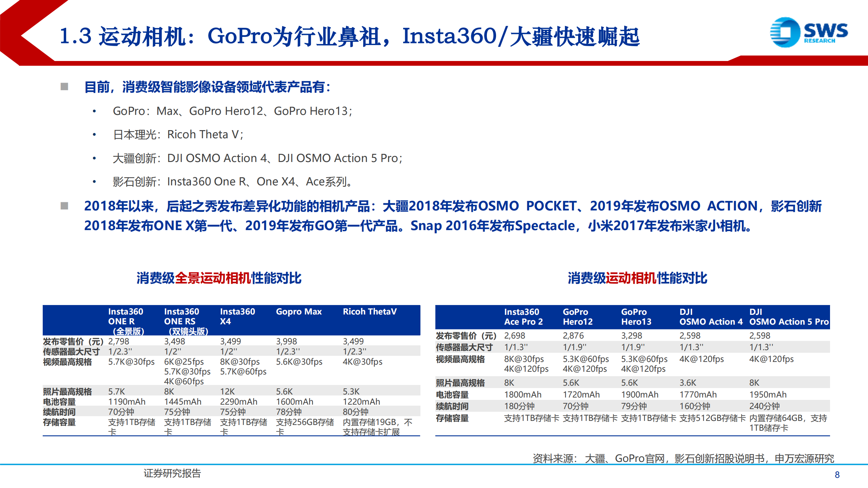
Task: Click the Insta360 ONE R column header
Action: pos(126,321)
